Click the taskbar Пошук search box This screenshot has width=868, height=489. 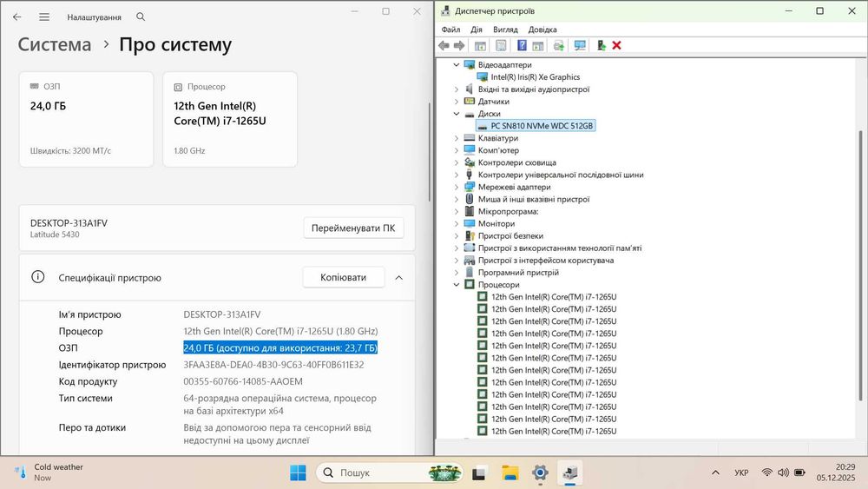click(389, 473)
